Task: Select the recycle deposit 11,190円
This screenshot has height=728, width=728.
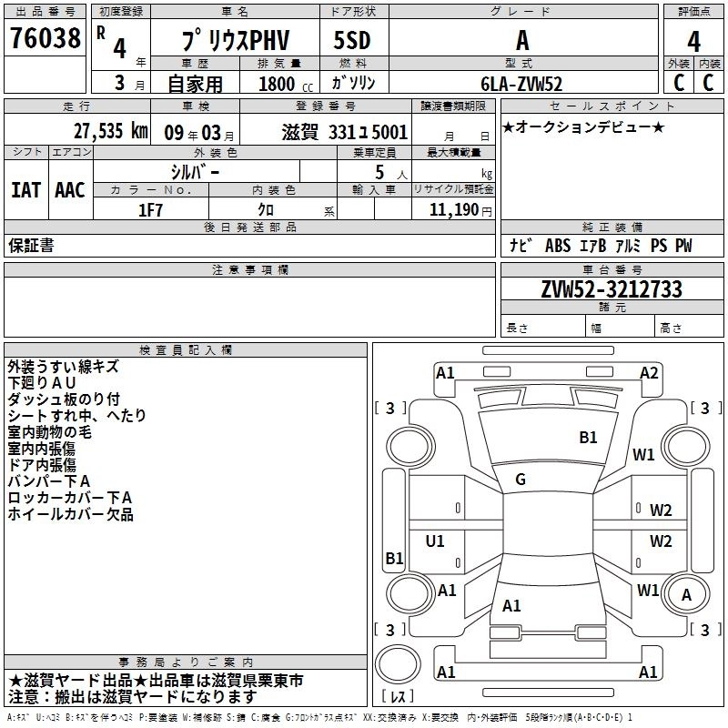Action: (460, 210)
